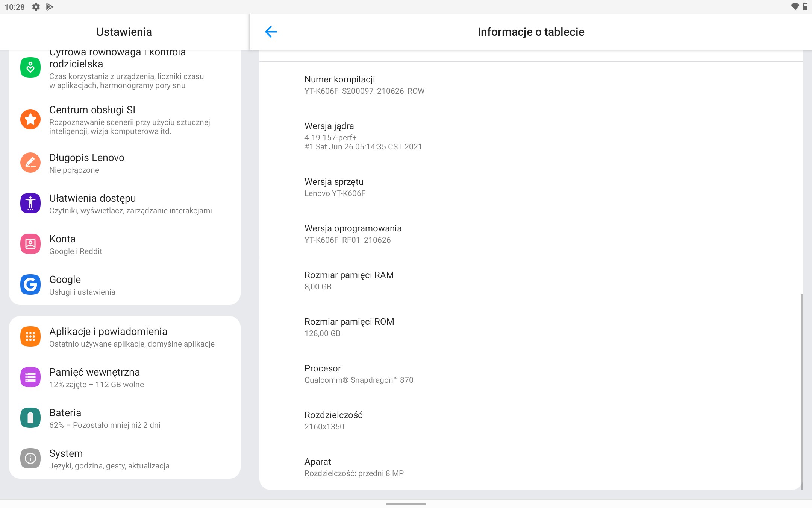Tap the bottom navigation gesture handle

[x=406, y=503]
